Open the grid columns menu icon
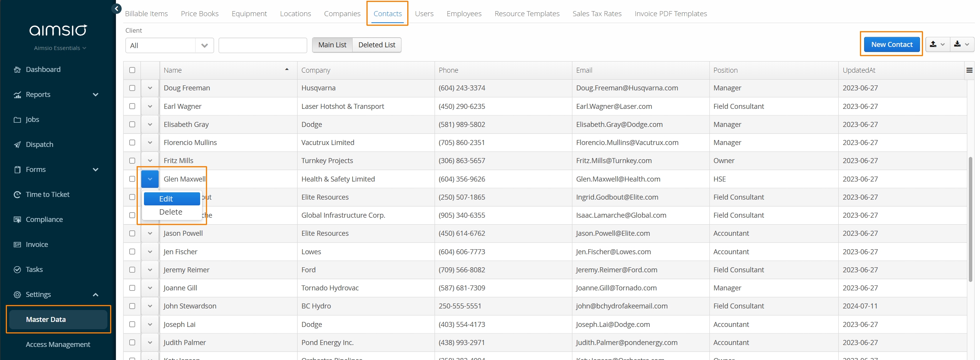Image resolution: width=980 pixels, height=360 pixels. [x=969, y=70]
